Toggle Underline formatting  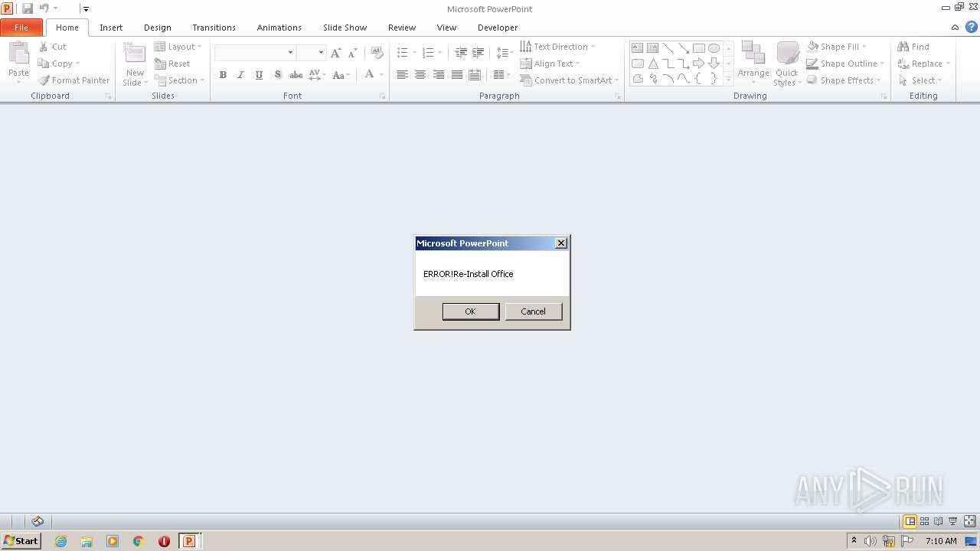259,75
